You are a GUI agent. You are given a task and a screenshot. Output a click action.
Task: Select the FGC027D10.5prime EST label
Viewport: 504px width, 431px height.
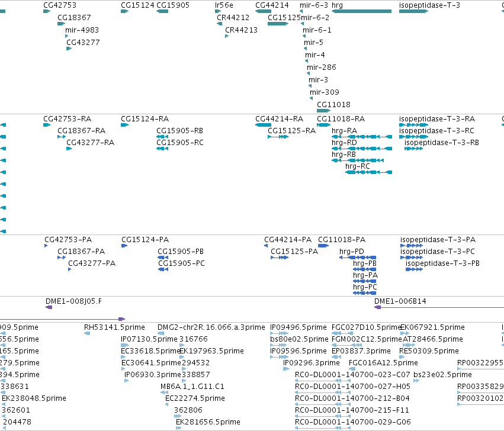366,327
